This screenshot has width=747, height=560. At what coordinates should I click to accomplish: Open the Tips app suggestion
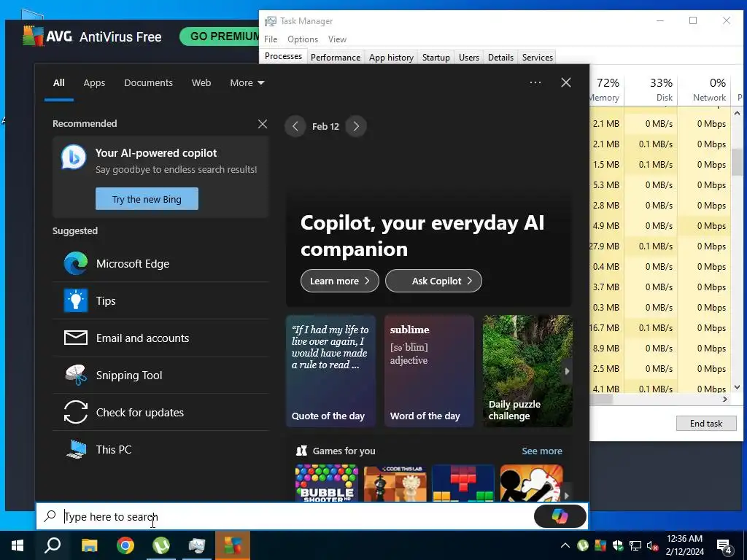161,301
